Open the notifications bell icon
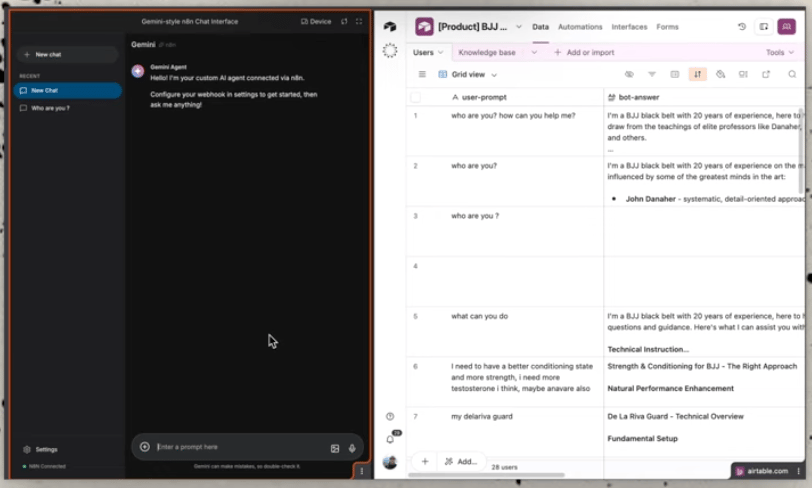 pos(390,439)
